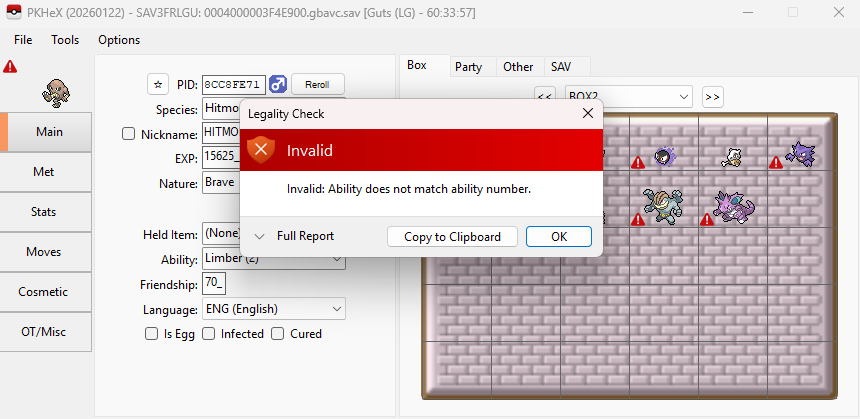Select the Machamp sprite in the box
This screenshot has height=419, width=860.
pos(661,204)
